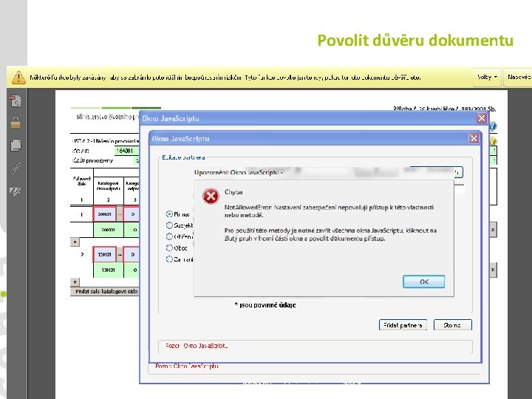Click the green 150101 cell under row 2
Image resolution: width=532 pixels, height=399 pixels.
point(108,270)
